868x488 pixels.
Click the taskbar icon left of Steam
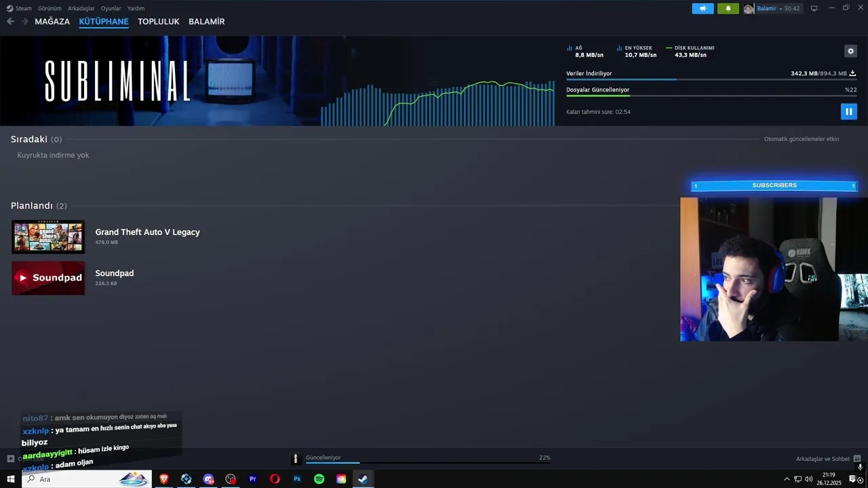[341, 479]
